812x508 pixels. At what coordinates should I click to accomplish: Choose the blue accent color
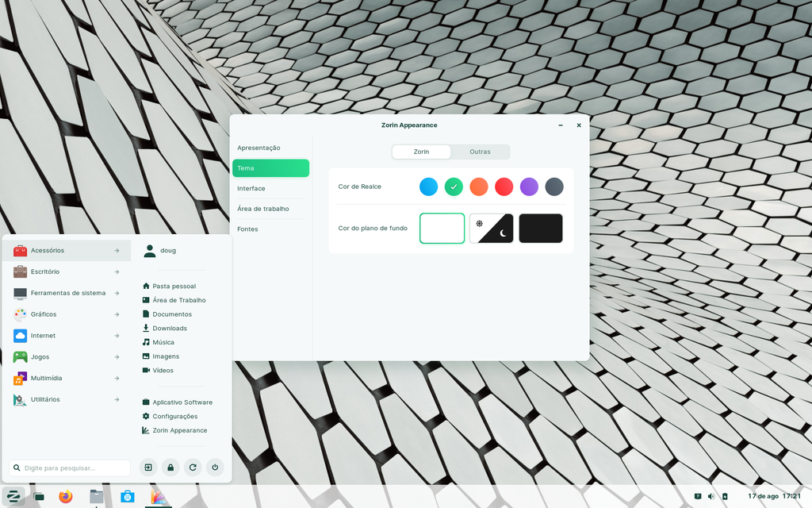(x=428, y=187)
